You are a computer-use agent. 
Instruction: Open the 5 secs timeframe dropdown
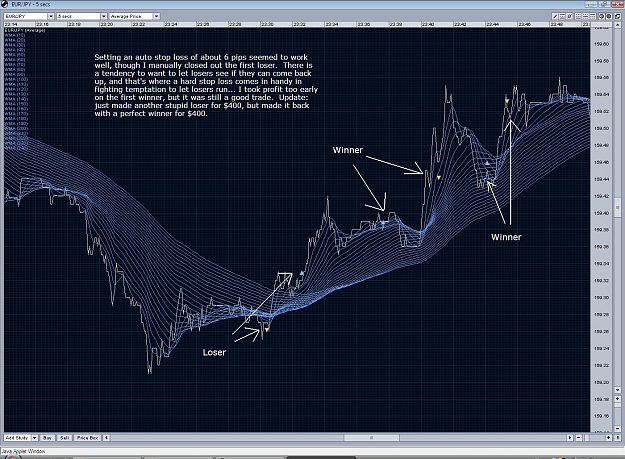point(104,16)
